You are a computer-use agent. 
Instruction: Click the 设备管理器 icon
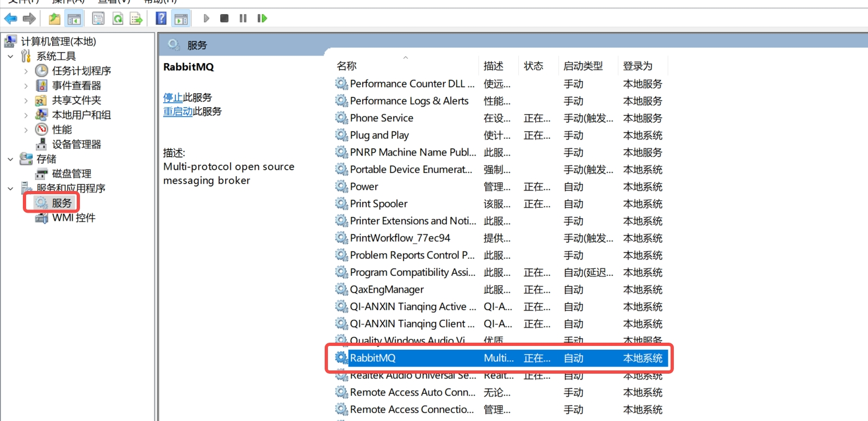(x=41, y=144)
